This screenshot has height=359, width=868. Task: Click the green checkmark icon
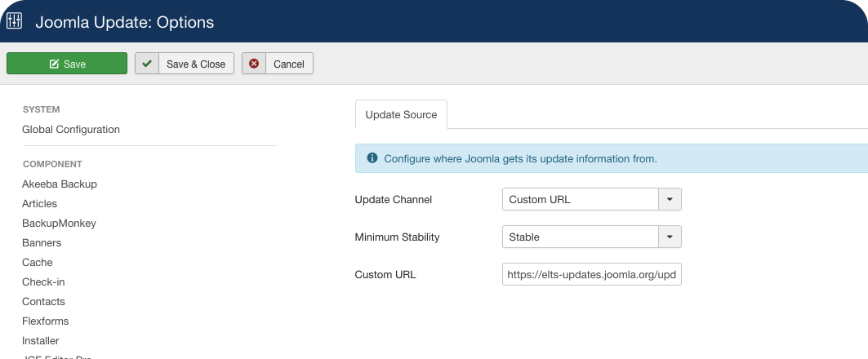coord(147,64)
